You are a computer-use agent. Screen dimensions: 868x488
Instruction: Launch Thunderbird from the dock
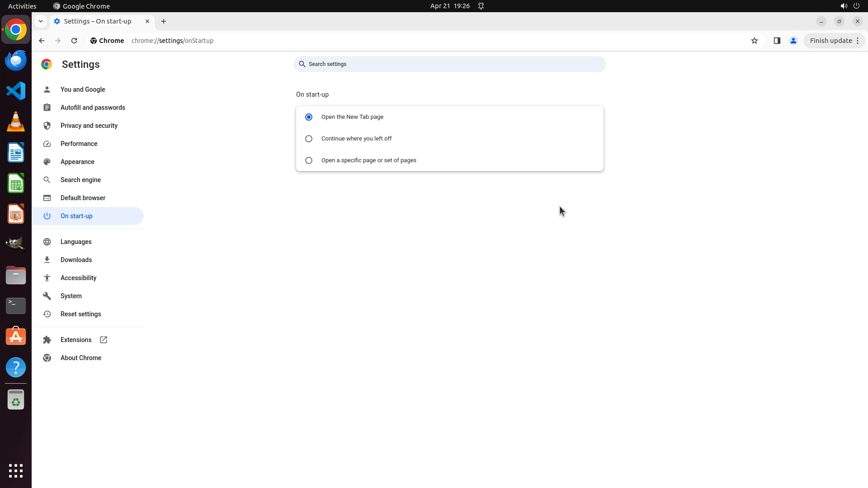click(16, 60)
